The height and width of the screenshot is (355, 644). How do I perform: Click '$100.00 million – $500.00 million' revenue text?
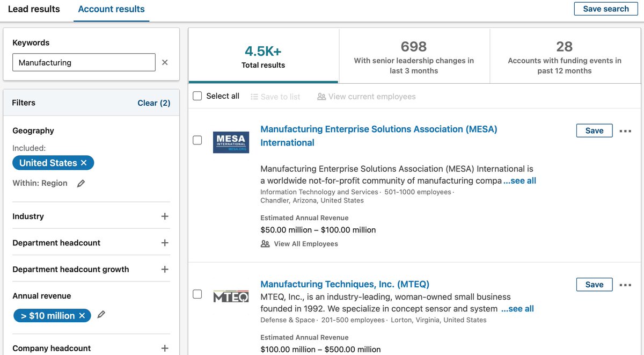pos(320,350)
